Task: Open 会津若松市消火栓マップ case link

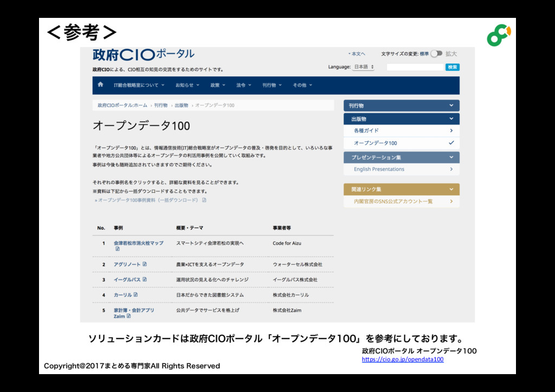Action: coord(138,243)
